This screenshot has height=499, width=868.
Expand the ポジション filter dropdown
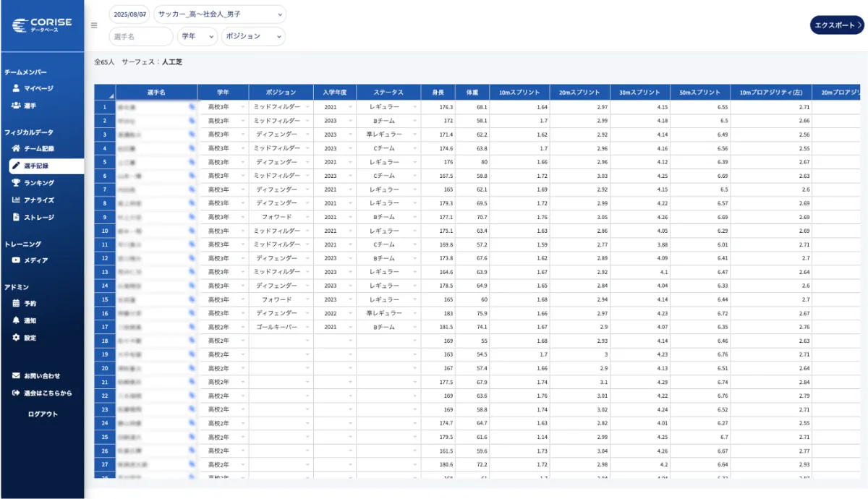point(253,36)
